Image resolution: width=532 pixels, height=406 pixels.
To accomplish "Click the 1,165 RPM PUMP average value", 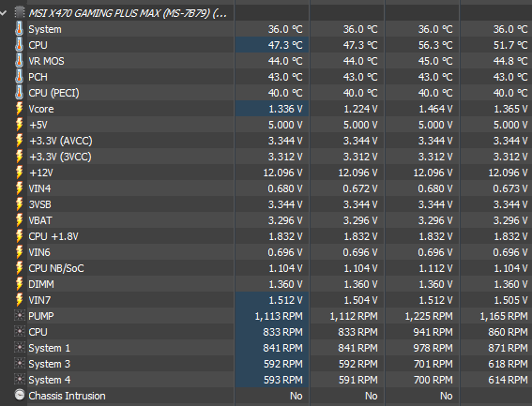I will click(504, 316).
